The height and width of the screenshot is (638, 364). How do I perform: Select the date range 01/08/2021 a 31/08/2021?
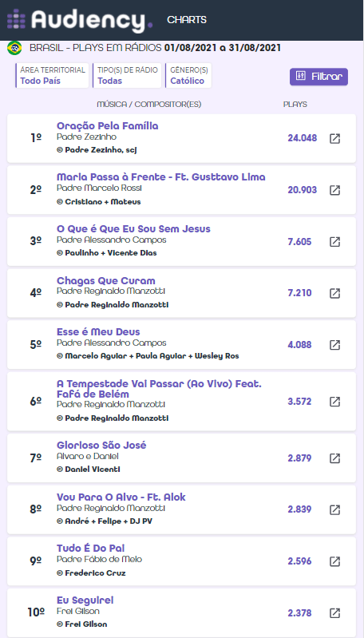[223, 48]
